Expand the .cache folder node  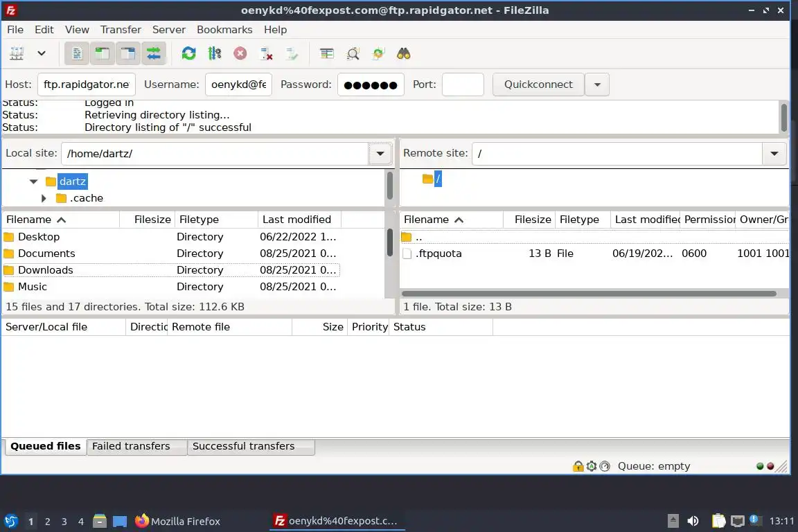pos(44,198)
